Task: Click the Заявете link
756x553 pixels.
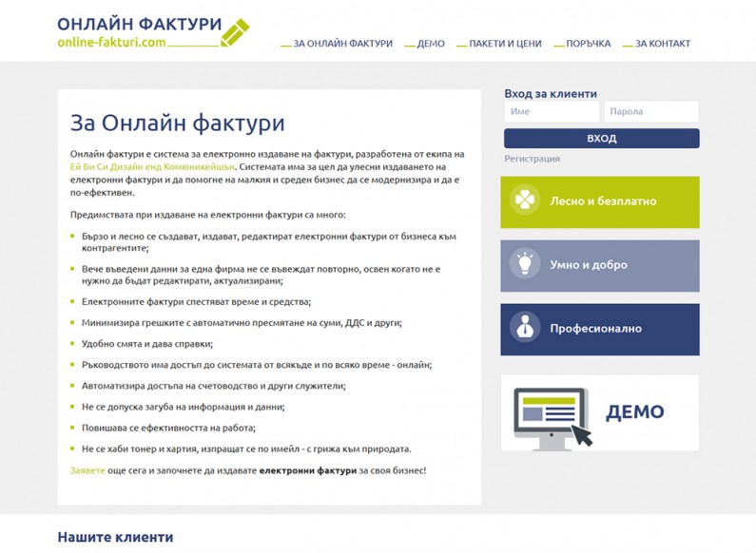Action: (x=87, y=470)
